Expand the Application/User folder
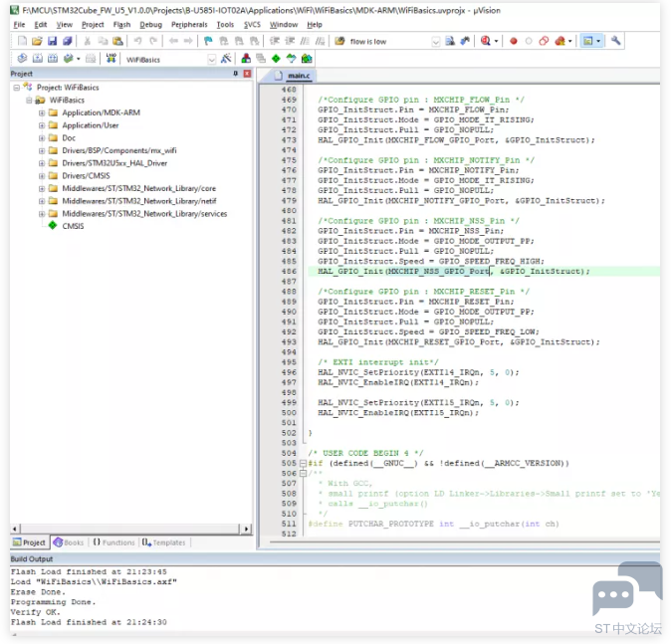 (x=42, y=125)
